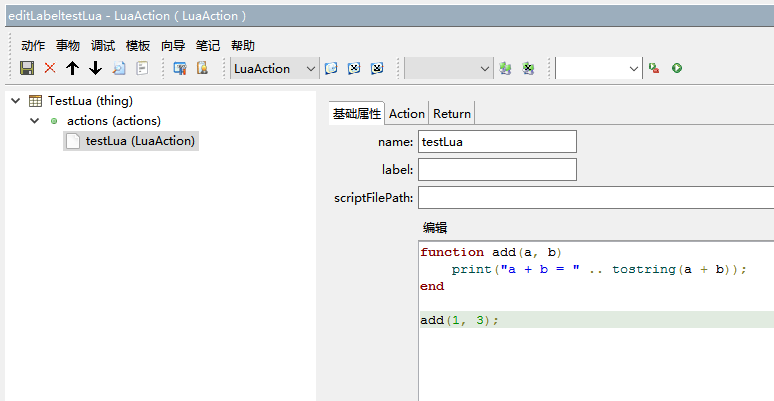Open the 帮助 menu
774x401 pixels.
(243, 45)
